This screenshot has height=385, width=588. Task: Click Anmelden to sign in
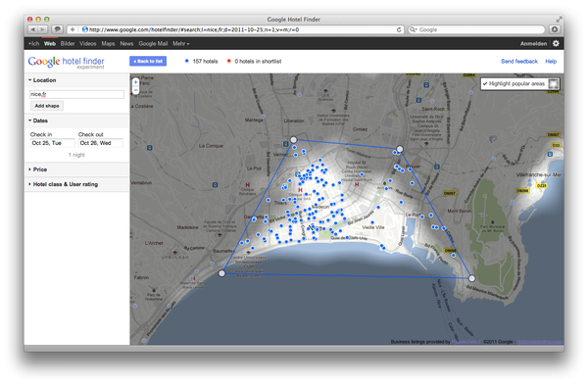(533, 43)
